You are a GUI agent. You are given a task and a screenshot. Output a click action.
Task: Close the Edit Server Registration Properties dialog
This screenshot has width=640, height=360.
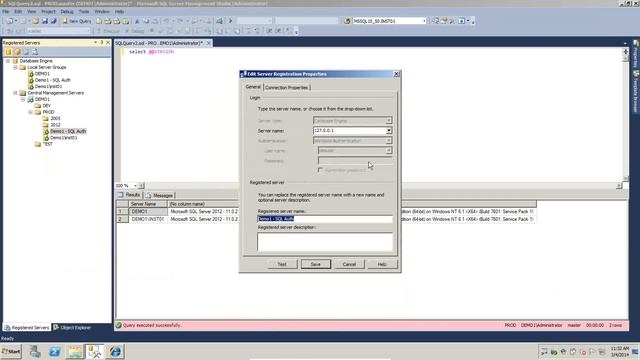click(x=396, y=74)
